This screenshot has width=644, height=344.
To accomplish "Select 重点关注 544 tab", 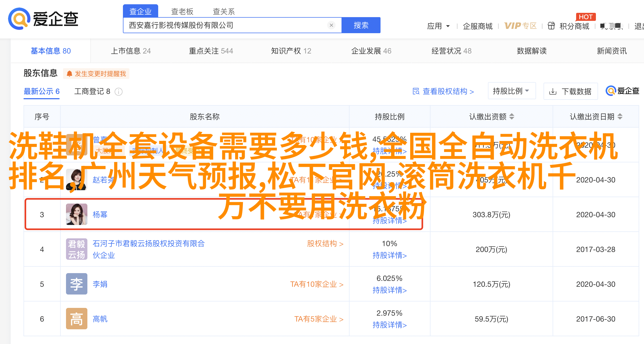I will (211, 51).
